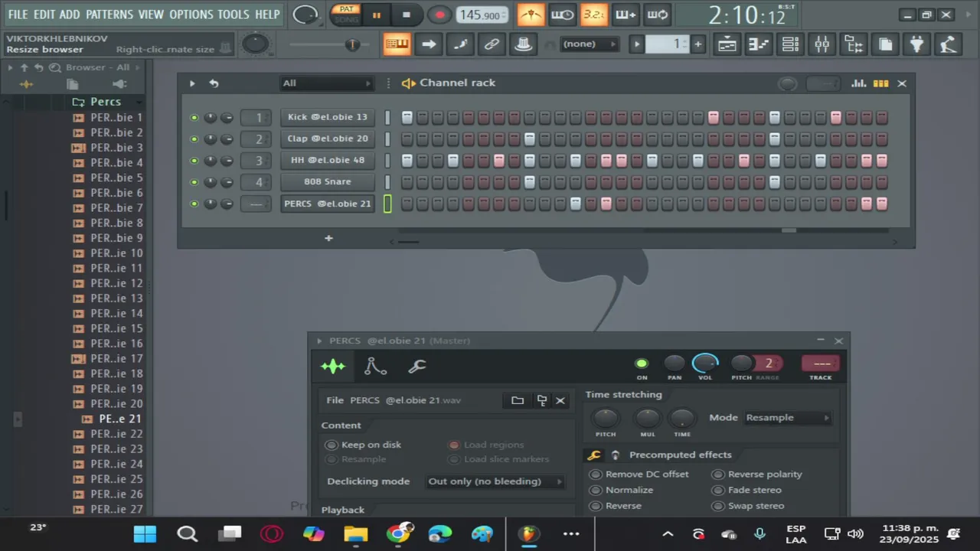Image resolution: width=980 pixels, height=551 pixels.
Task: Add a new channel with plus button
Action: [328, 238]
